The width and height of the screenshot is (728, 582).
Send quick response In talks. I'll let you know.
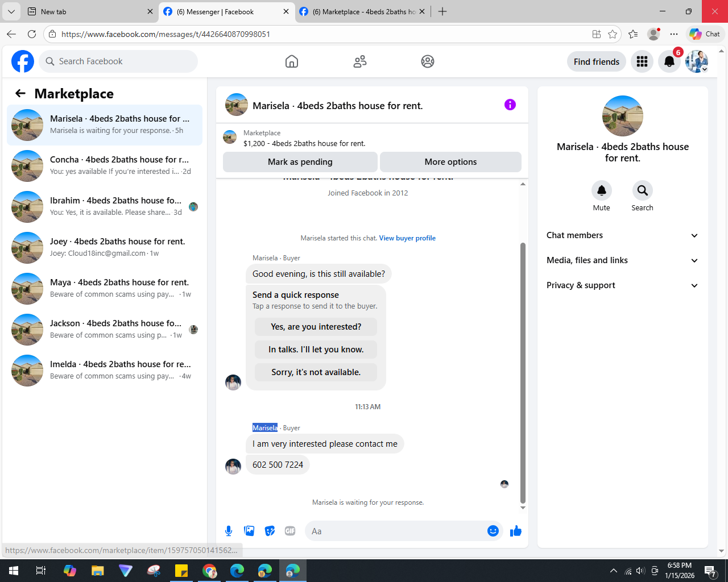[316, 350]
